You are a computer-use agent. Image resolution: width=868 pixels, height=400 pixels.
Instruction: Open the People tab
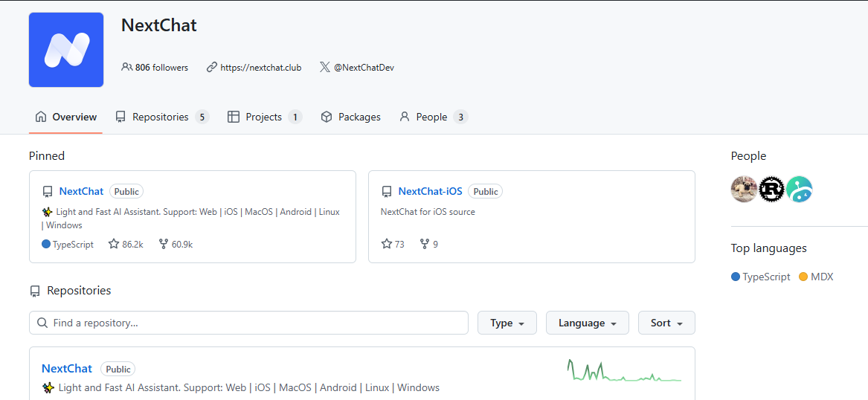point(433,117)
